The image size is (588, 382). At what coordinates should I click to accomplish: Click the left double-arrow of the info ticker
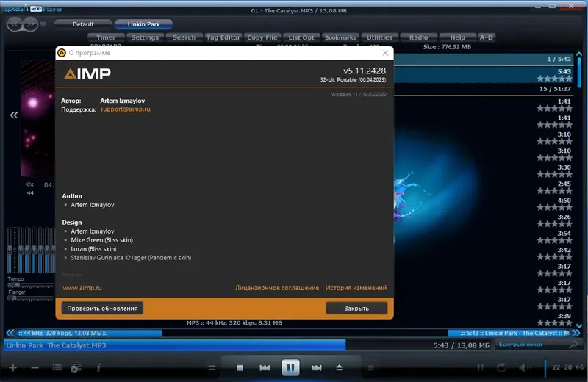[10, 333]
